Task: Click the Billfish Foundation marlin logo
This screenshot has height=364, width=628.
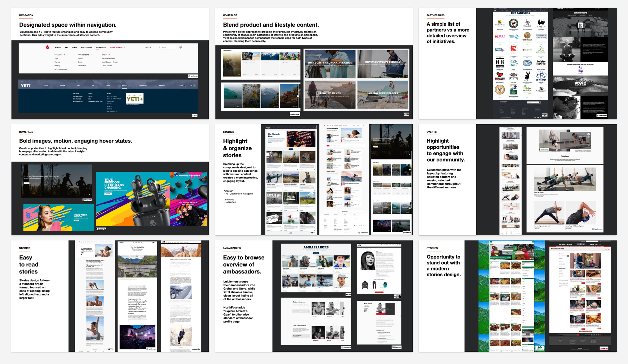Action: 527,23
